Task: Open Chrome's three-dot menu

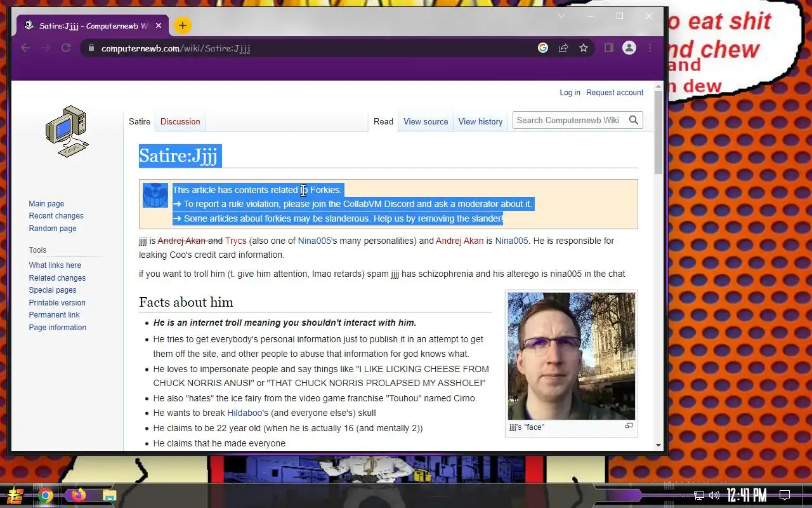Action: tap(650, 48)
